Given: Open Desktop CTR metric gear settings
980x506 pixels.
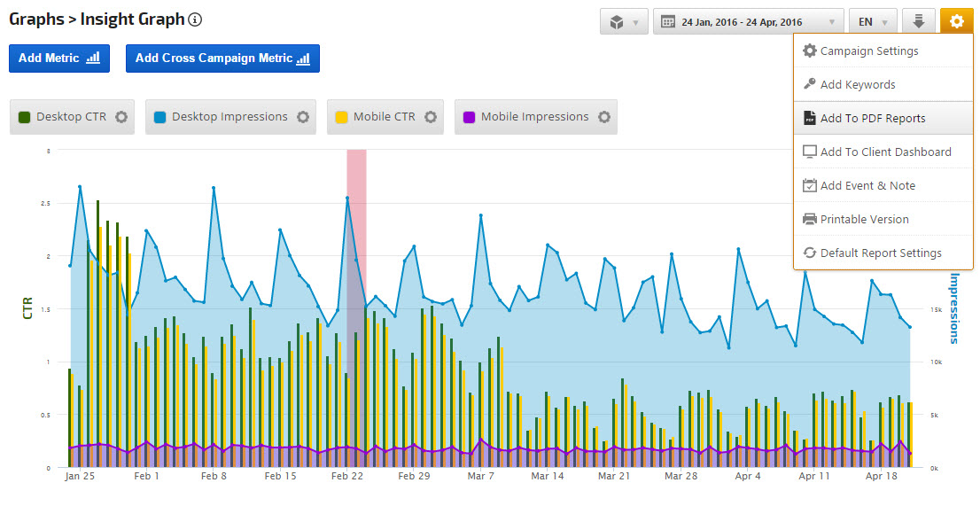Looking at the screenshot, I should coord(121,117).
